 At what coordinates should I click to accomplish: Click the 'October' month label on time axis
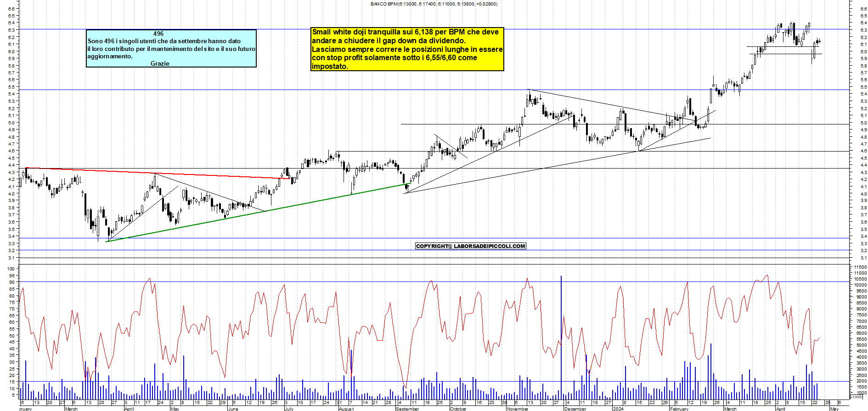tap(458, 409)
